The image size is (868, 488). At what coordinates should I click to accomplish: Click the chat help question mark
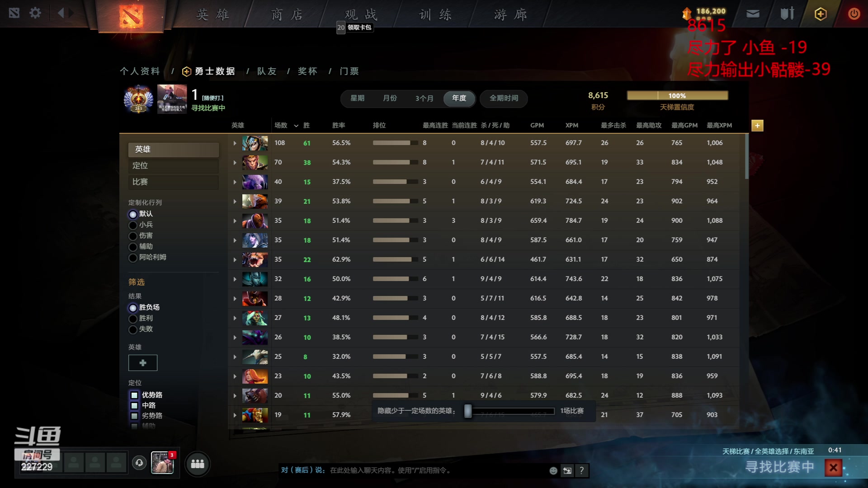click(582, 471)
